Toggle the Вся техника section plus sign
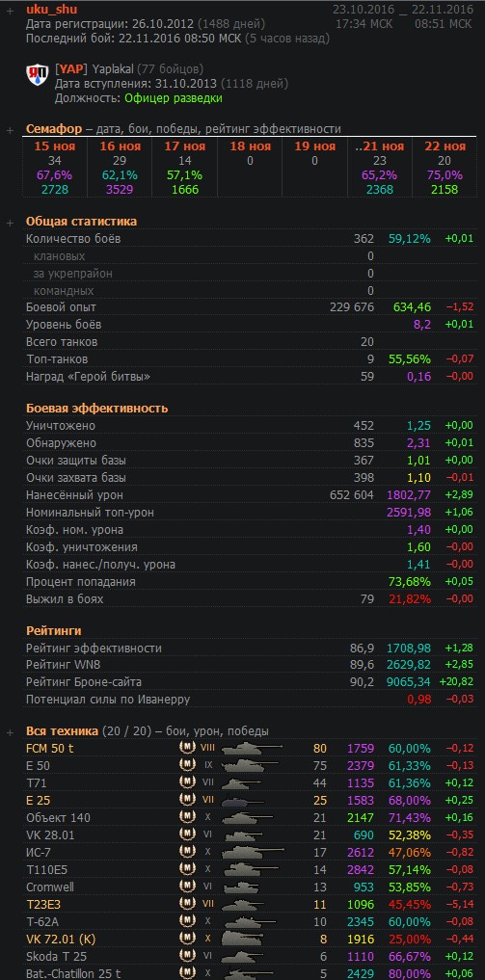Screen dimensions: 485x980 [x=10, y=732]
